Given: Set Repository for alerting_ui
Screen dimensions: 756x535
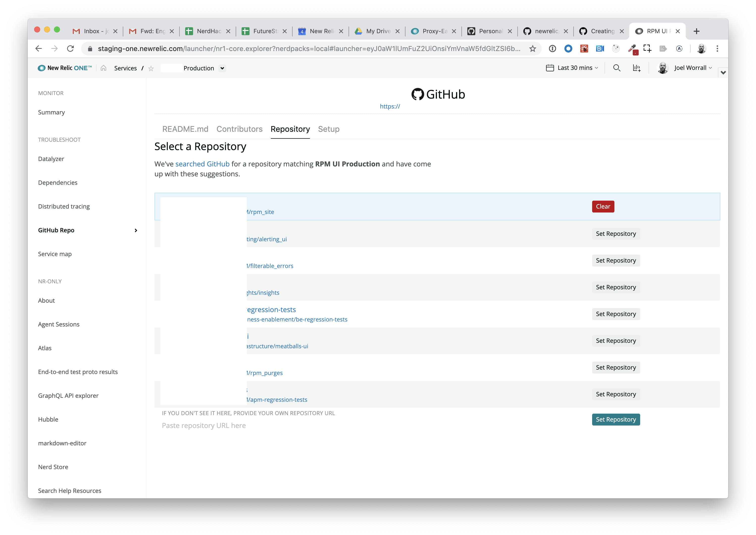Looking at the screenshot, I should (x=615, y=234).
